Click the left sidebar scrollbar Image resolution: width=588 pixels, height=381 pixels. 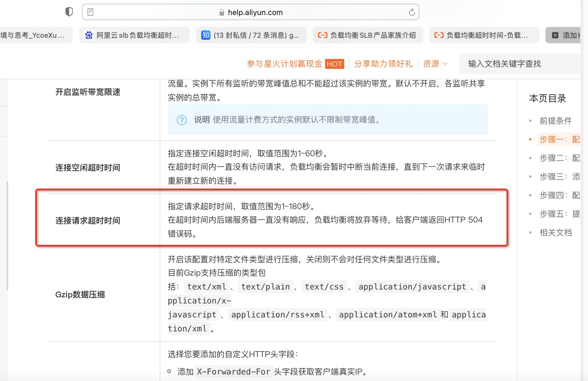pos(7,235)
